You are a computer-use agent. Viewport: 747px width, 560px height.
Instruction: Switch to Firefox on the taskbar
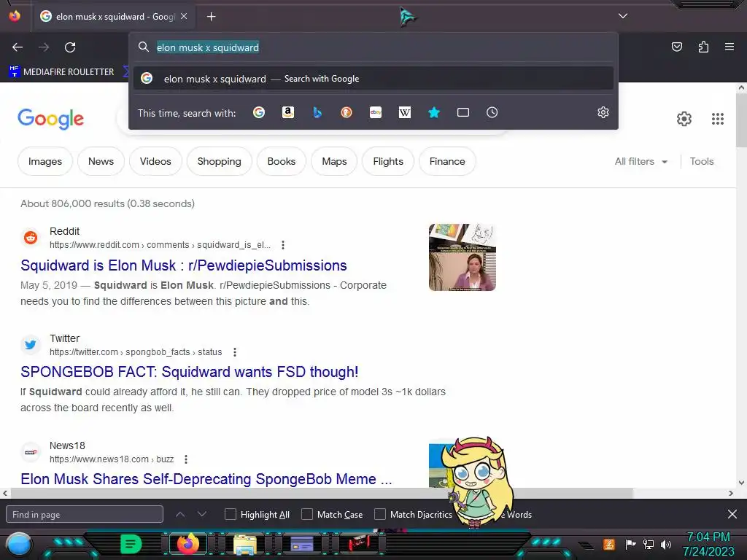click(x=187, y=544)
